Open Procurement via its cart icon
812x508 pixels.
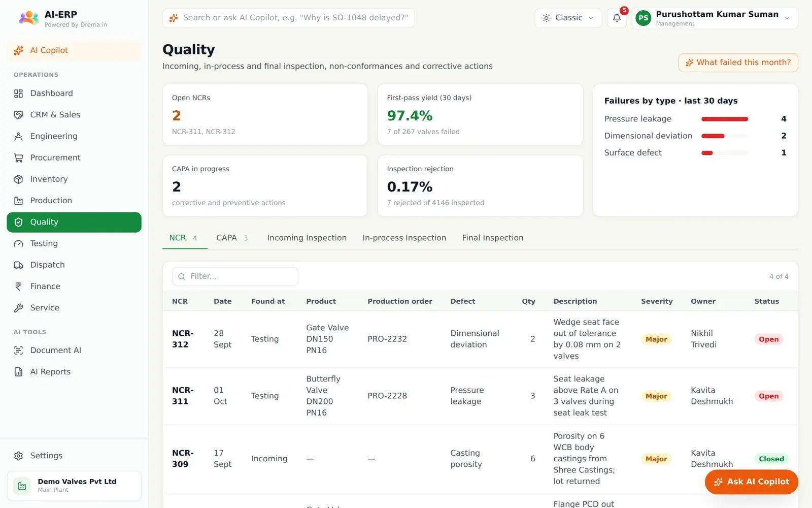click(19, 158)
